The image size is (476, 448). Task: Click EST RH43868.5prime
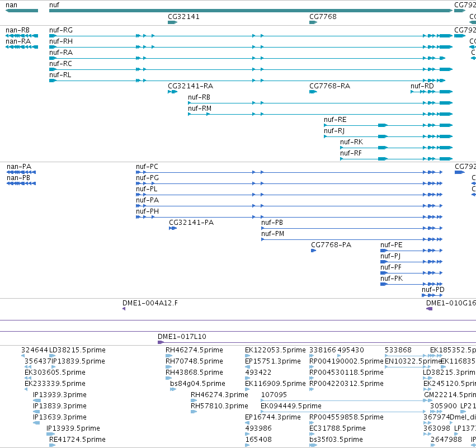pos(194,372)
